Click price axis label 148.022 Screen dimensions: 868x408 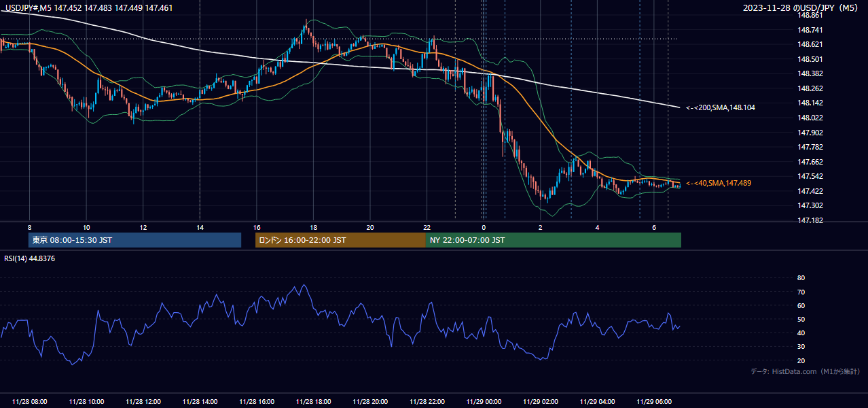[x=811, y=118]
